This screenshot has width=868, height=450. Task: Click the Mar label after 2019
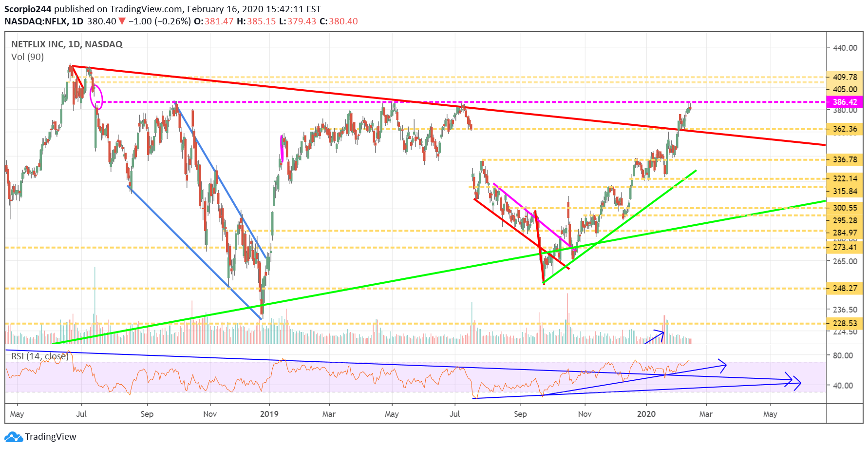pyautogui.click(x=329, y=414)
